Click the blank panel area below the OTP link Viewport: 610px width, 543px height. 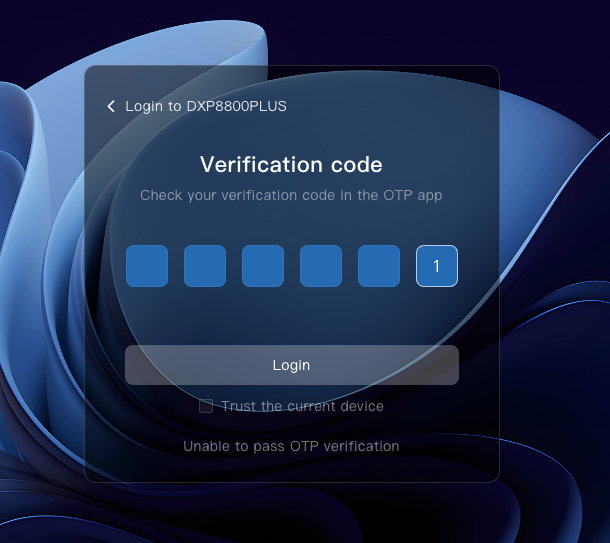click(x=292, y=468)
